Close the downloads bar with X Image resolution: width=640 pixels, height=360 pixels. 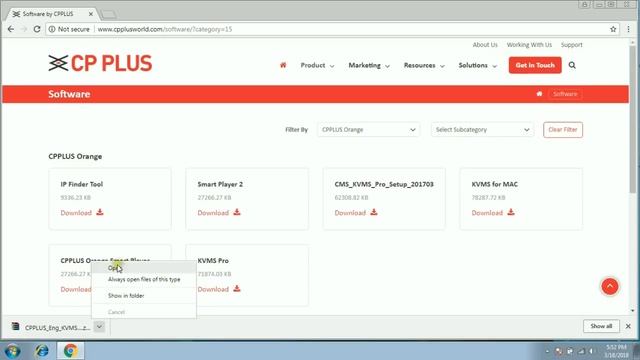pos(628,326)
